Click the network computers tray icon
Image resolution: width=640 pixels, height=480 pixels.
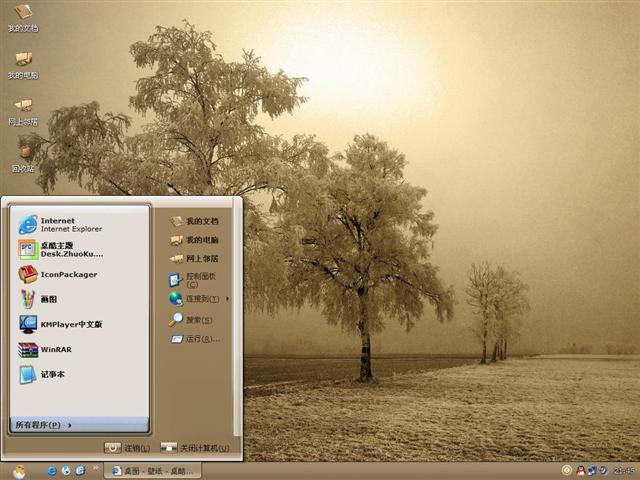[592, 471]
